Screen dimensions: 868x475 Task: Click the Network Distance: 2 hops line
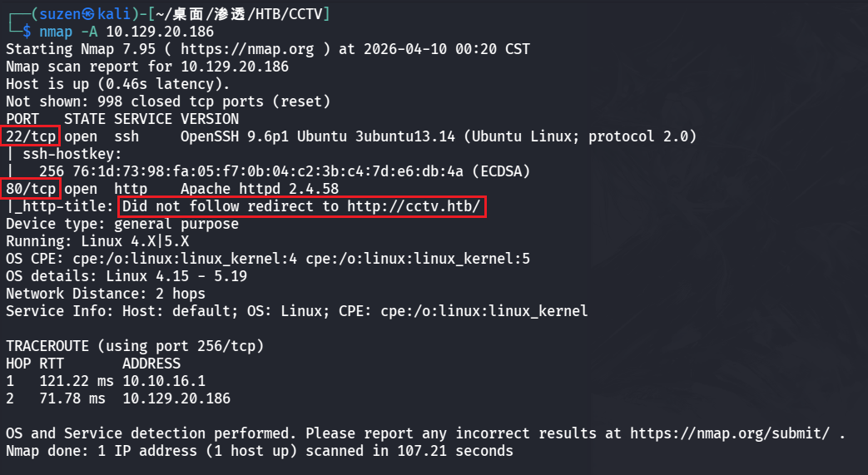(x=105, y=294)
